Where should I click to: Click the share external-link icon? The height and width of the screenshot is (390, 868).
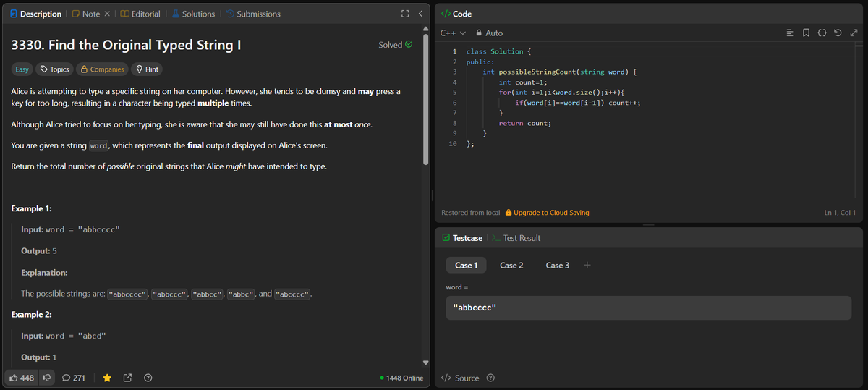pyautogui.click(x=128, y=378)
